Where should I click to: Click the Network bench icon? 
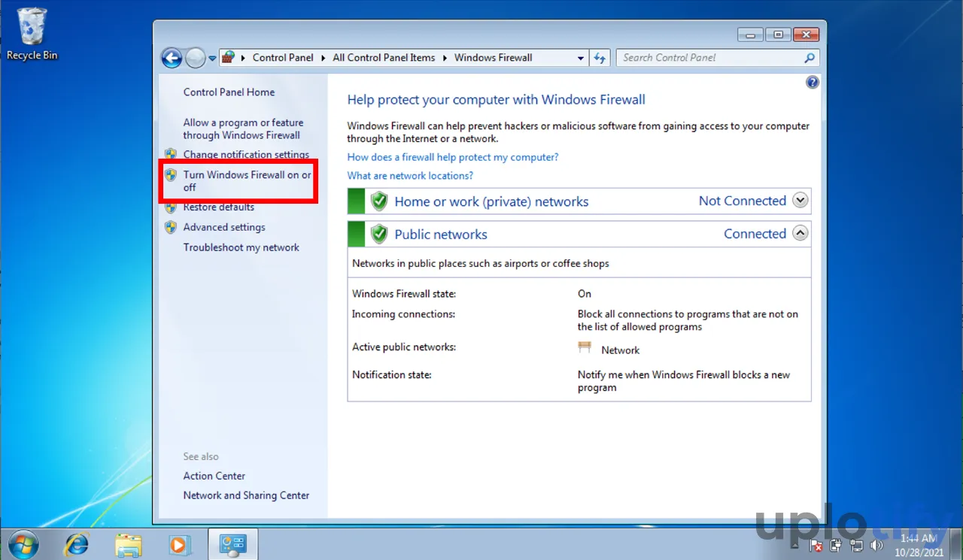(585, 347)
